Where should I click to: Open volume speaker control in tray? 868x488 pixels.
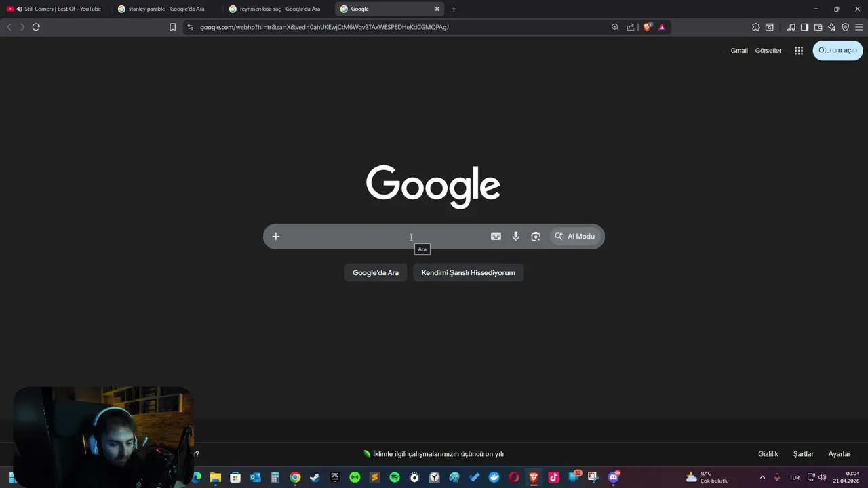(823, 478)
